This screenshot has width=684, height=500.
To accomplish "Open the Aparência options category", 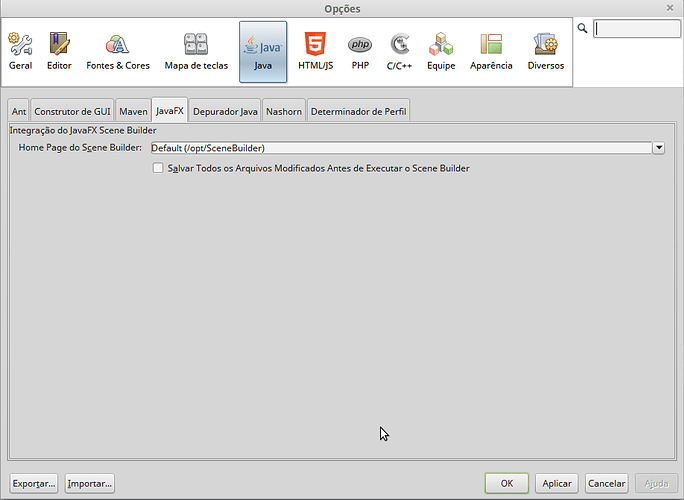I will point(491,51).
